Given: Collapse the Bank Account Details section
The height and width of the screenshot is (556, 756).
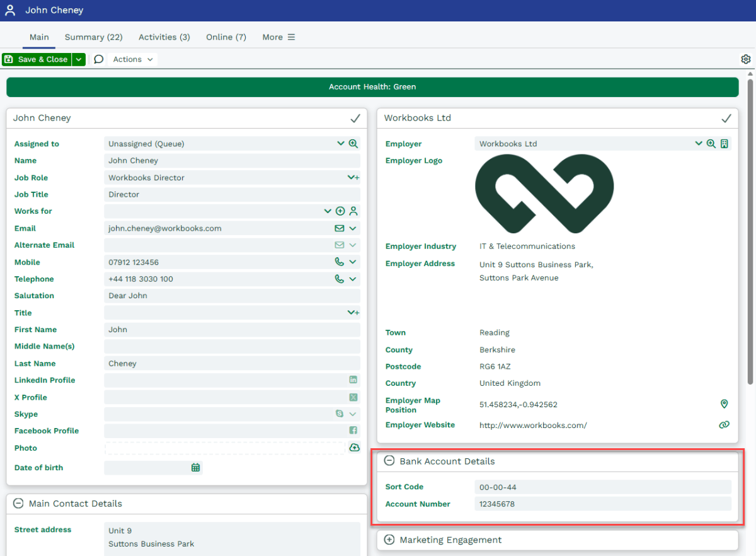Looking at the screenshot, I should click(x=389, y=461).
